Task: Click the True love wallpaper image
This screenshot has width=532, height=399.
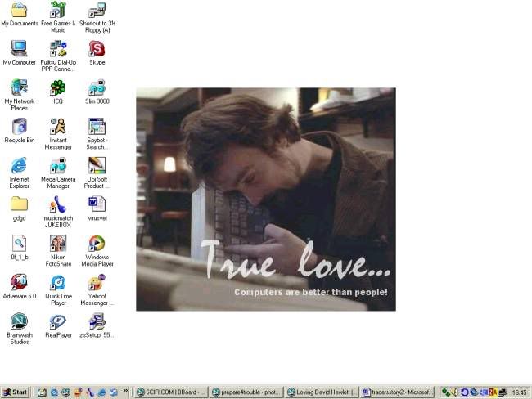Action: point(266,199)
